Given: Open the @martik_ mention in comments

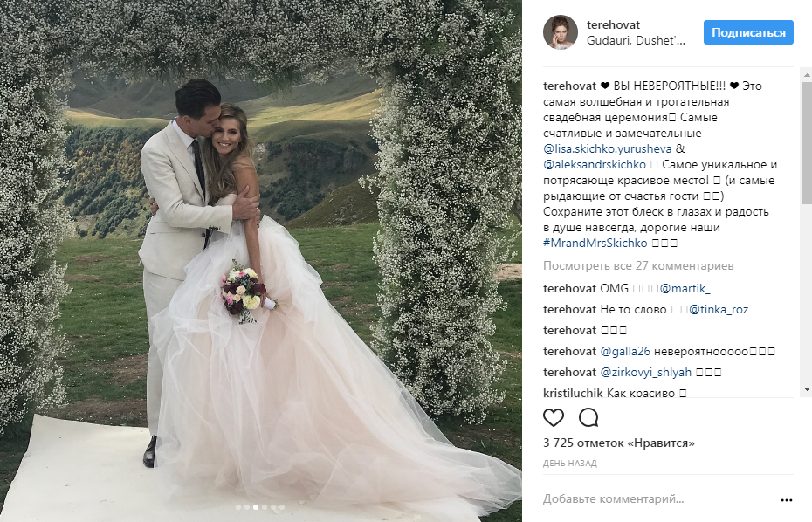Looking at the screenshot, I should (685, 288).
